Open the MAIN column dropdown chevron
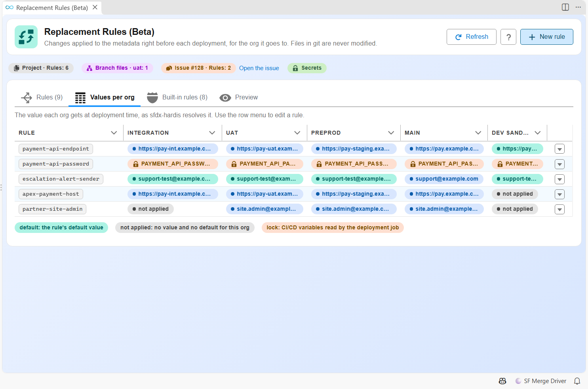This screenshot has width=588, height=389. [478, 133]
